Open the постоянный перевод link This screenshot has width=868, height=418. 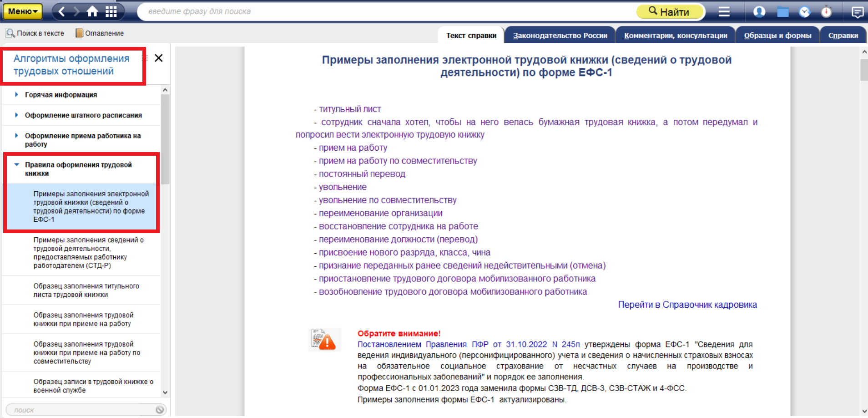pyautogui.click(x=362, y=174)
